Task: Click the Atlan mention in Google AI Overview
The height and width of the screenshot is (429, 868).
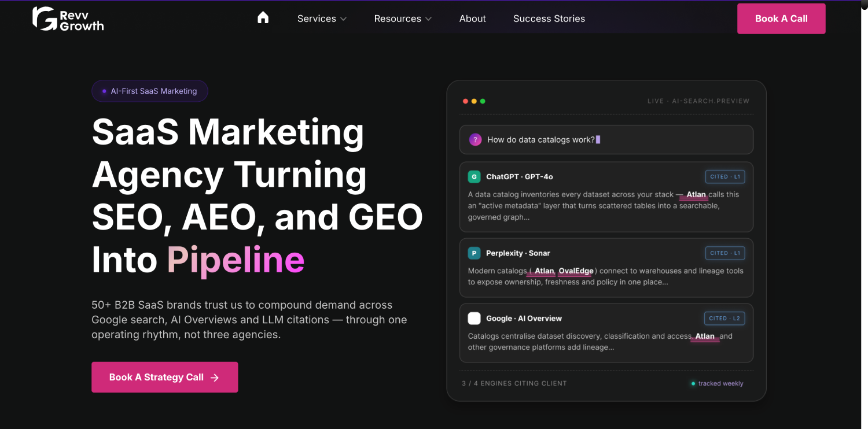Action: (705, 336)
